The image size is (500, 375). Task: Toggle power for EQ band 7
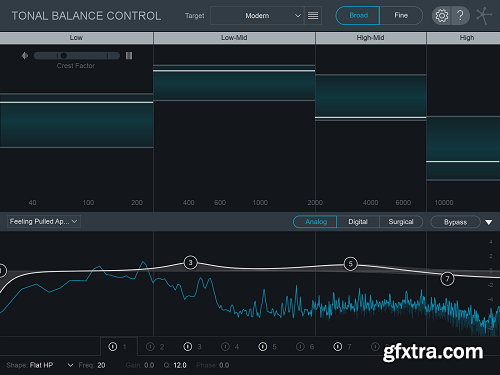[338, 347]
